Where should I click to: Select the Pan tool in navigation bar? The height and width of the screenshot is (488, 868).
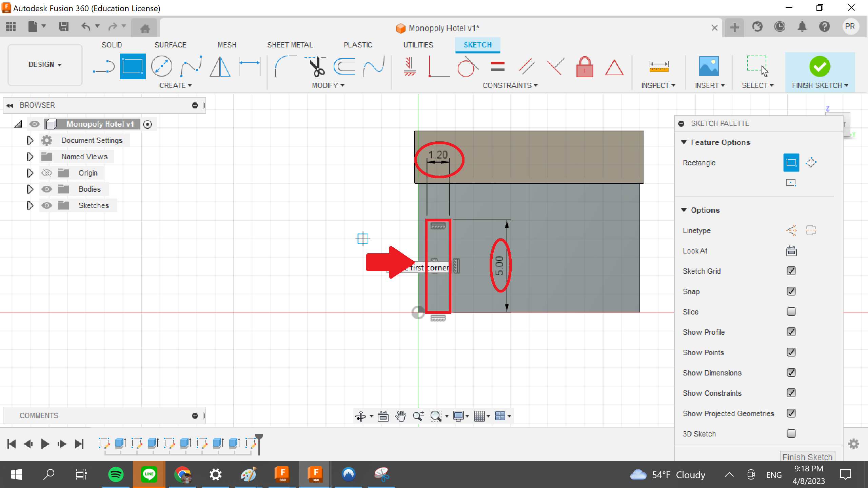point(400,416)
